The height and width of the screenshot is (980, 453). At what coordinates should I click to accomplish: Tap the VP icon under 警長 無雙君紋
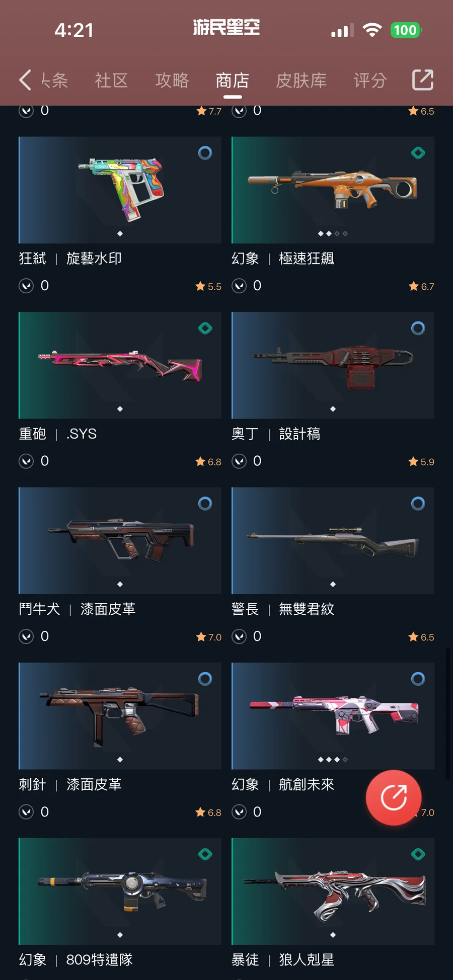(x=239, y=636)
